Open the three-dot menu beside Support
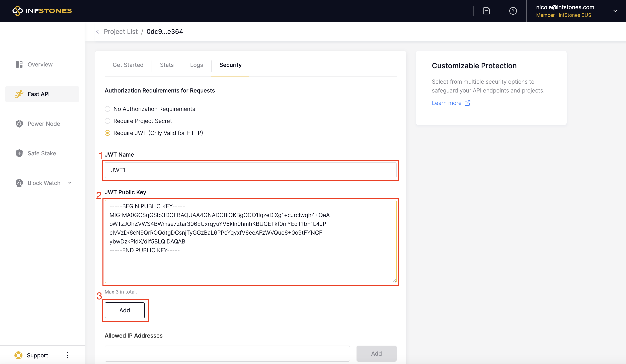 tap(67, 355)
